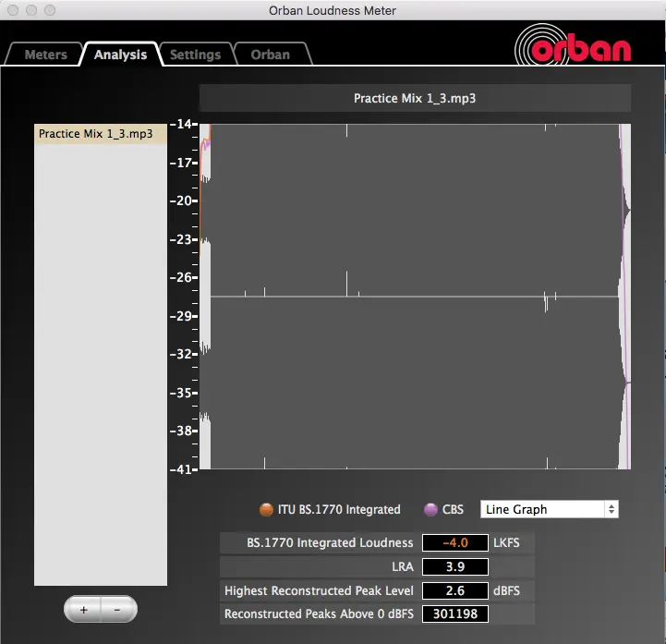
Task: Click the Orban logo
Action: pos(573,47)
